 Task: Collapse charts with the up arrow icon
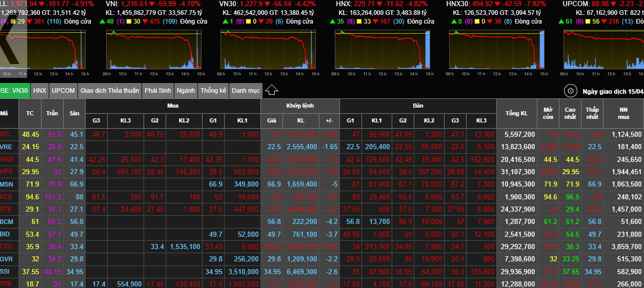click(x=272, y=91)
